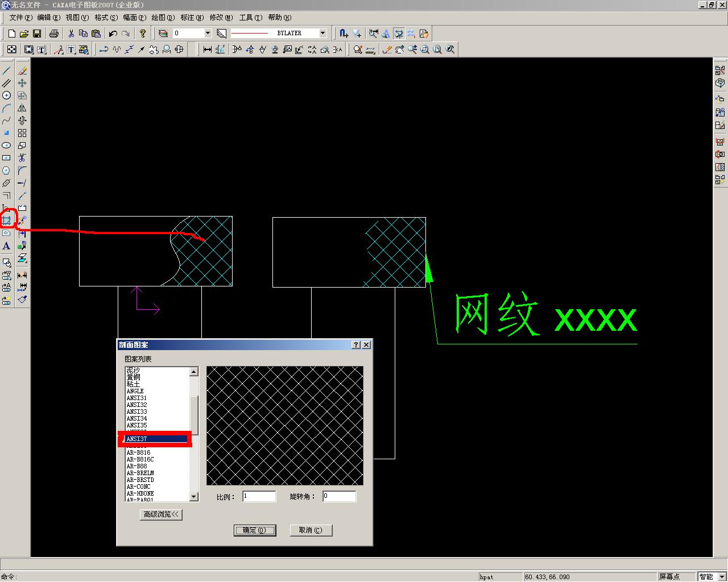Select the Parallel lines tool

[x=6, y=83]
